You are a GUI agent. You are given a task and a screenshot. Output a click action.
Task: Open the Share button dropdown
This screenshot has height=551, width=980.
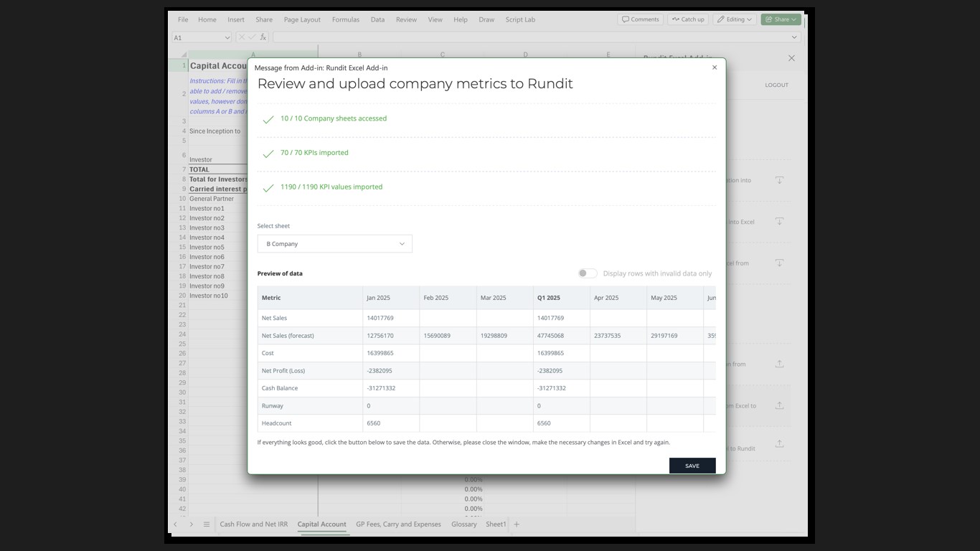pyautogui.click(x=781, y=19)
